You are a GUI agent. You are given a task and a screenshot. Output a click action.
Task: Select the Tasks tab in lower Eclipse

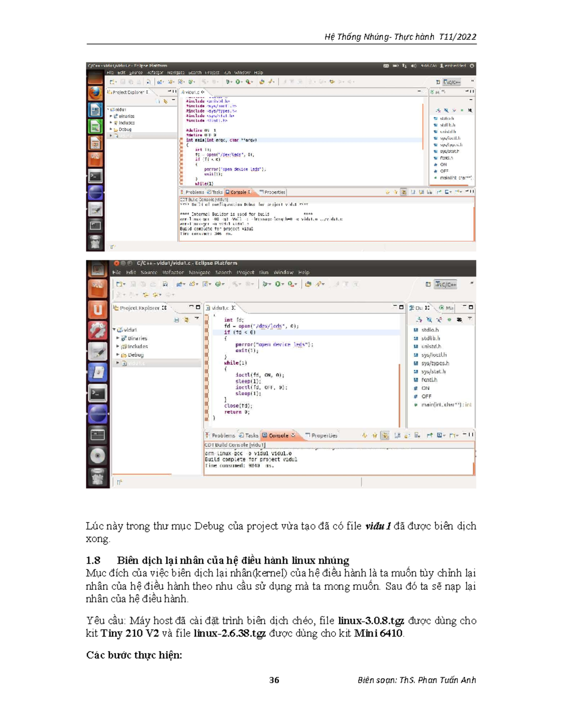[249, 435]
